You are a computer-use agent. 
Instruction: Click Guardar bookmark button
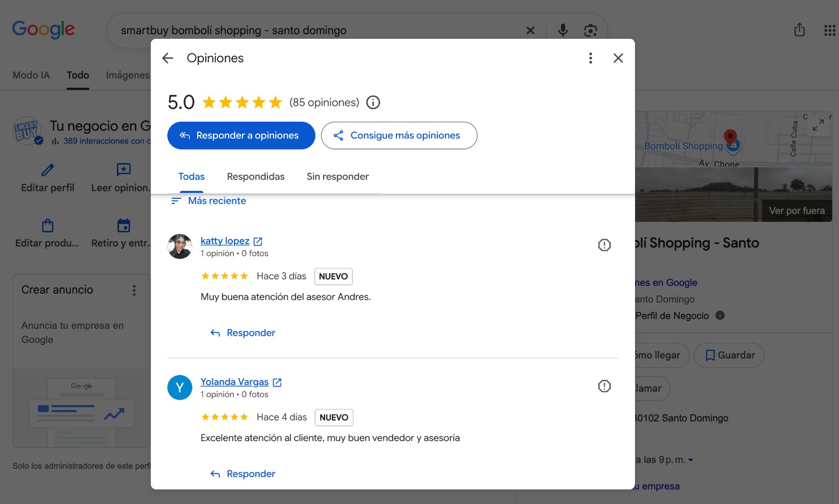tap(729, 356)
